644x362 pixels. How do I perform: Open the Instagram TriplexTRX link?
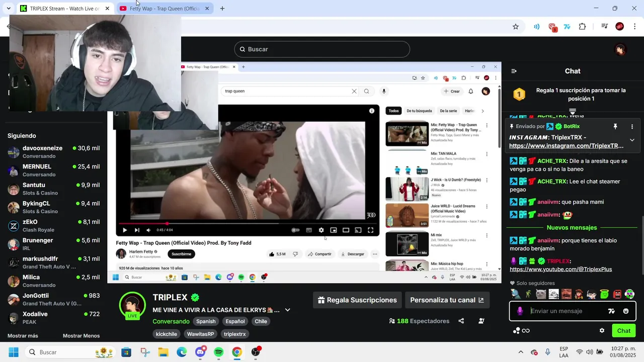click(566, 146)
